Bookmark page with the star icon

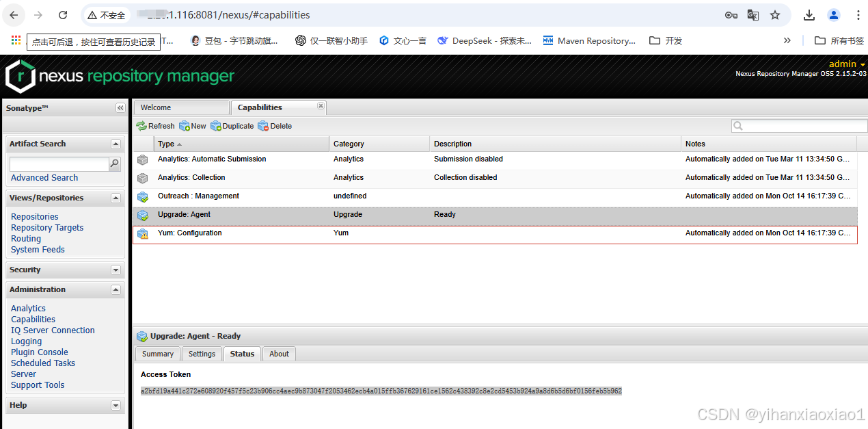(775, 15)
